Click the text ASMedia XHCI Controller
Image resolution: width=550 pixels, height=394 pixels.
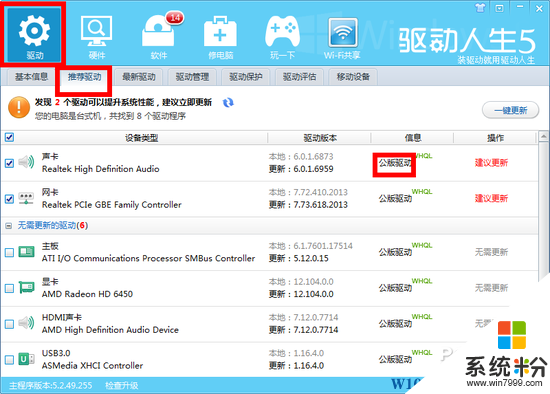[92, 366]
